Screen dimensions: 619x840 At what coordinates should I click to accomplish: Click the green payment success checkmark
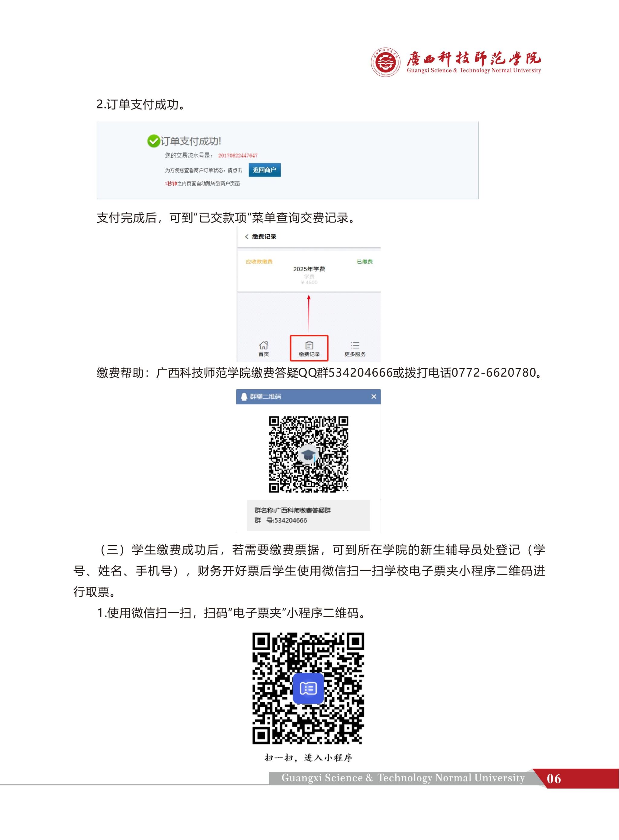(153, 141)
